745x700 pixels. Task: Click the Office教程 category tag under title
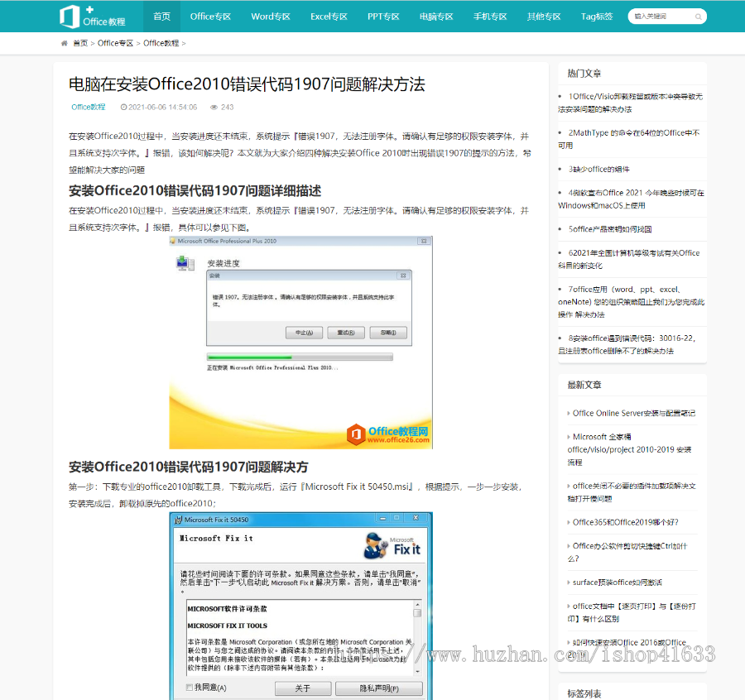89,107
